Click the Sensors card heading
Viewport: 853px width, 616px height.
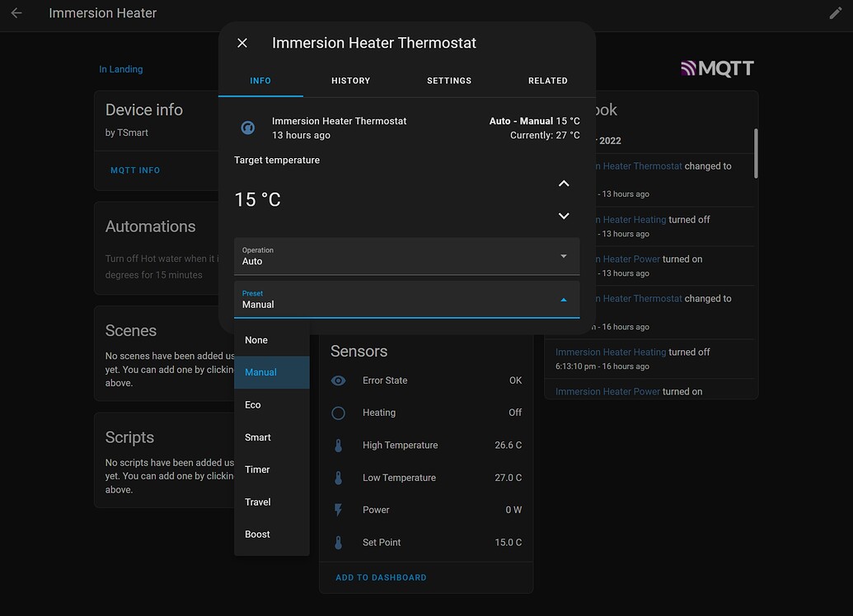pos(359,351)
